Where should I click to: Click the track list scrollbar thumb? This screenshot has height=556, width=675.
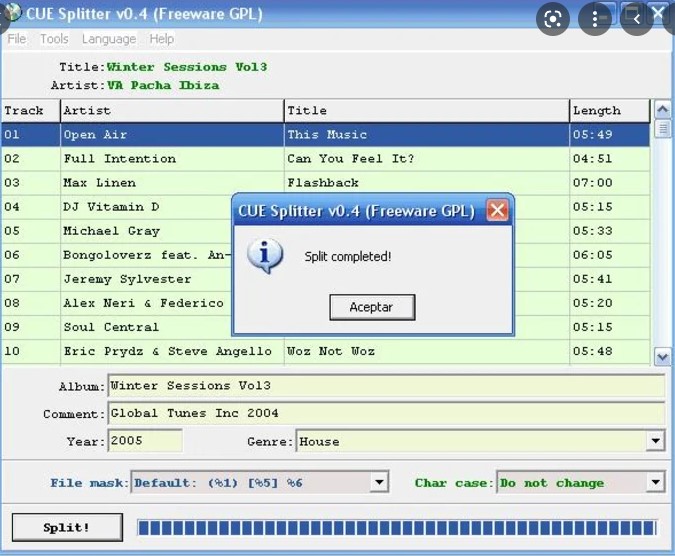point(663,128)
